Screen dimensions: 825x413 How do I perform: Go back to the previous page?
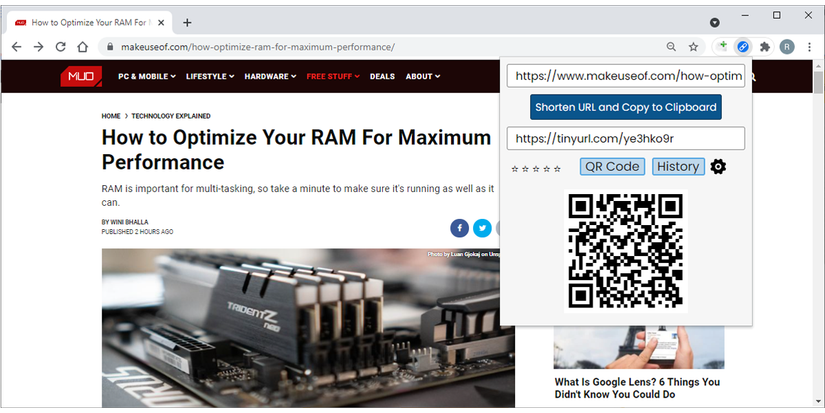coord(16,47)
